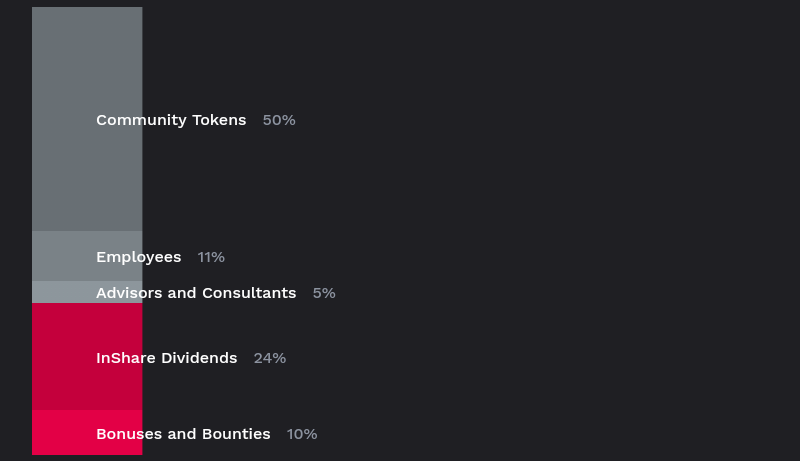Click the thin Advisors and Consultants segment

tap(62, 292)
